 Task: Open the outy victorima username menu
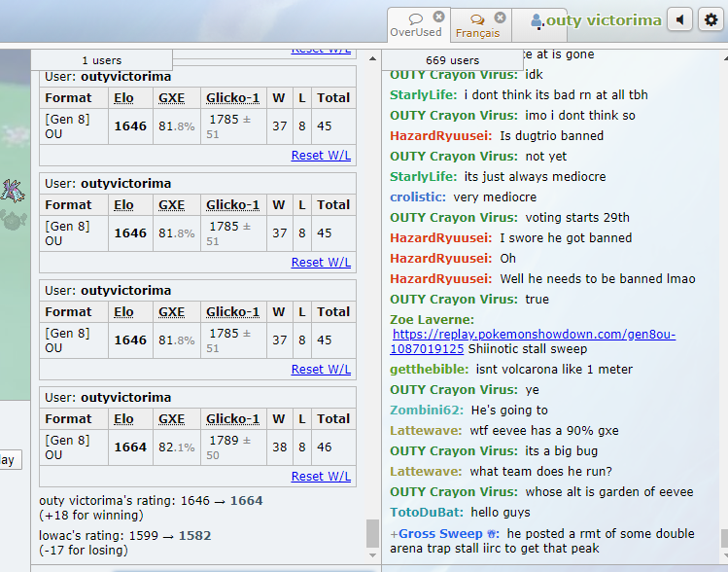click(x=603, y=20)
